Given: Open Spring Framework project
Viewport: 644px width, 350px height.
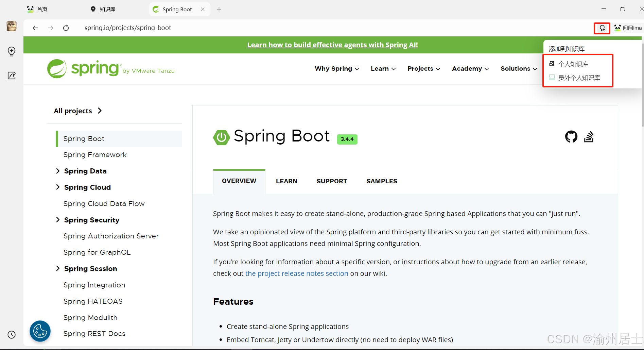Looking at the screenshot, I should 95,155.
